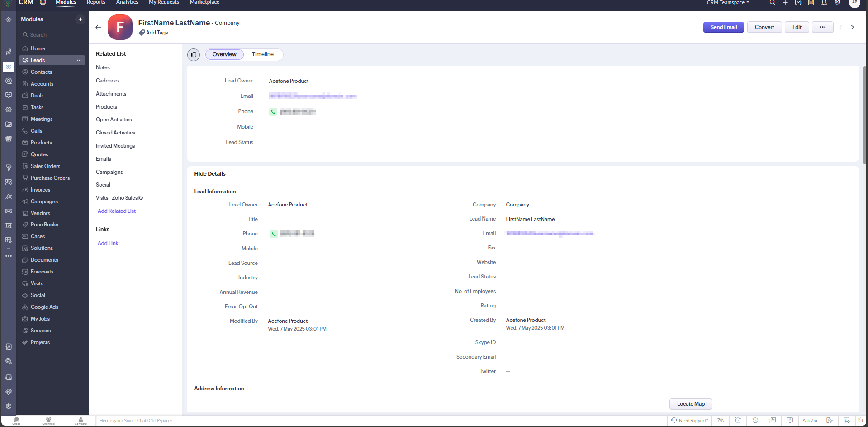Screen dimensions: 868x427
Task: Collapse details via Hide Details
Action: (210, 174)
